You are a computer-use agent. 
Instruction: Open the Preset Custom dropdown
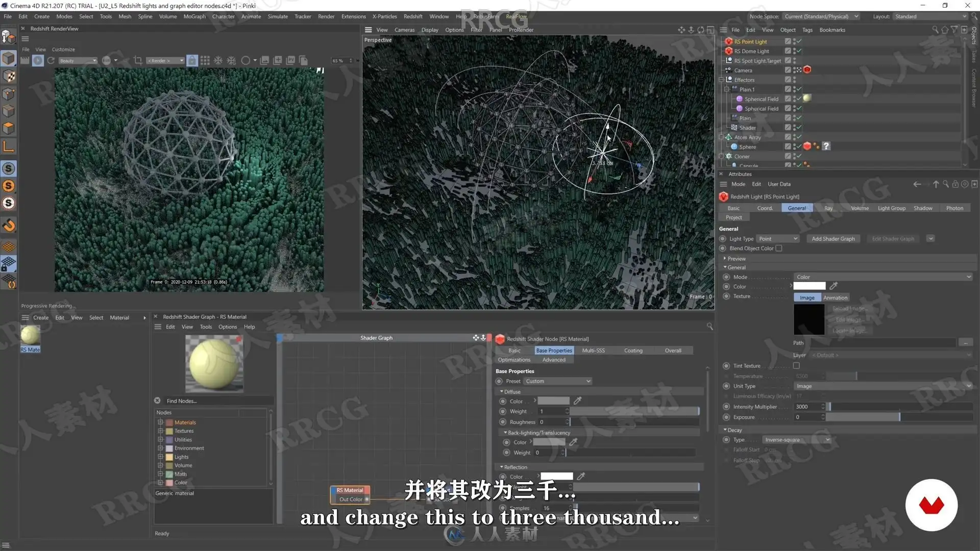tap(558, 381)
